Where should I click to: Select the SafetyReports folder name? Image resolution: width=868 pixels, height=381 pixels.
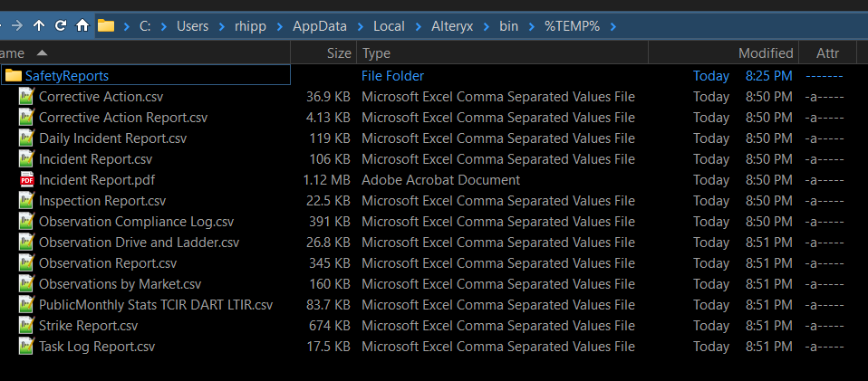point(67,76)
